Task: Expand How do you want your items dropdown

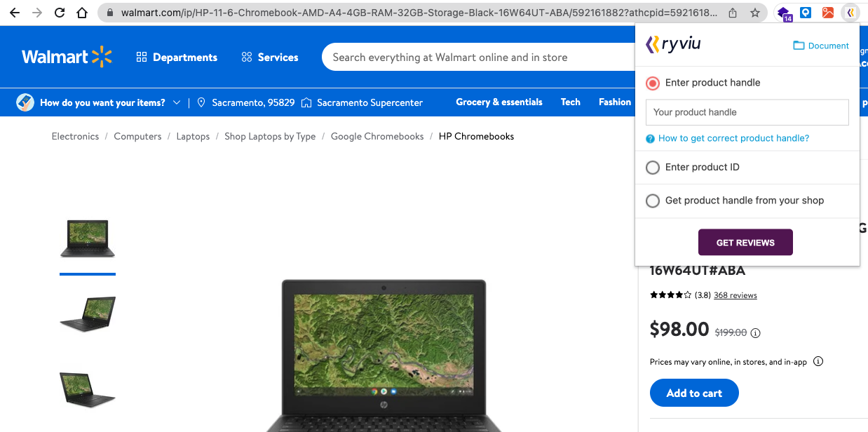Action: (x=109, y=102)
